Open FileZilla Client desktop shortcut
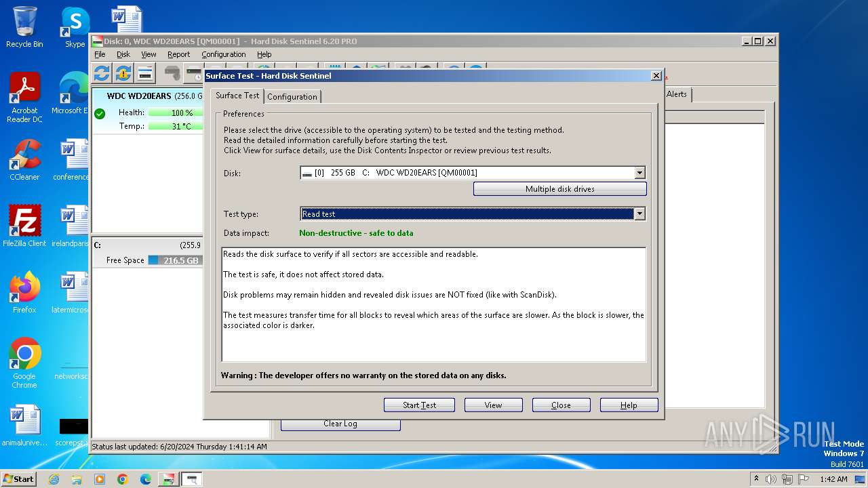The height and width of the screenshot is (488, 868). (x=24, y=226)
